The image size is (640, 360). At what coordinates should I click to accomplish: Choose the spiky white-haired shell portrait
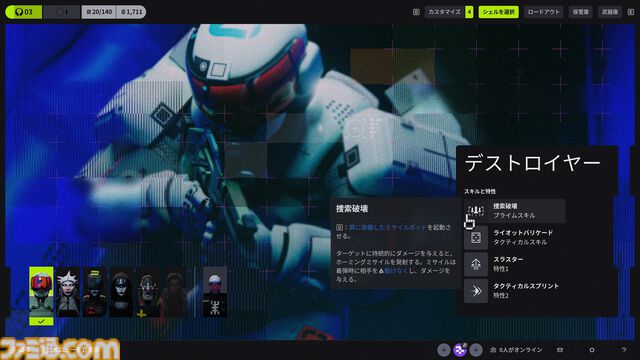coord(68,292)
